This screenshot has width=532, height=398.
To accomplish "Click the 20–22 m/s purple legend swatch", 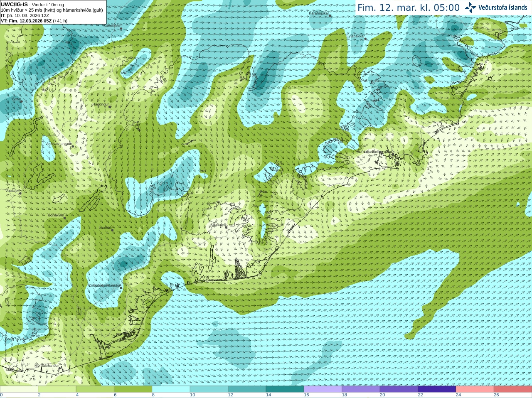I will (x=399, y=389).
